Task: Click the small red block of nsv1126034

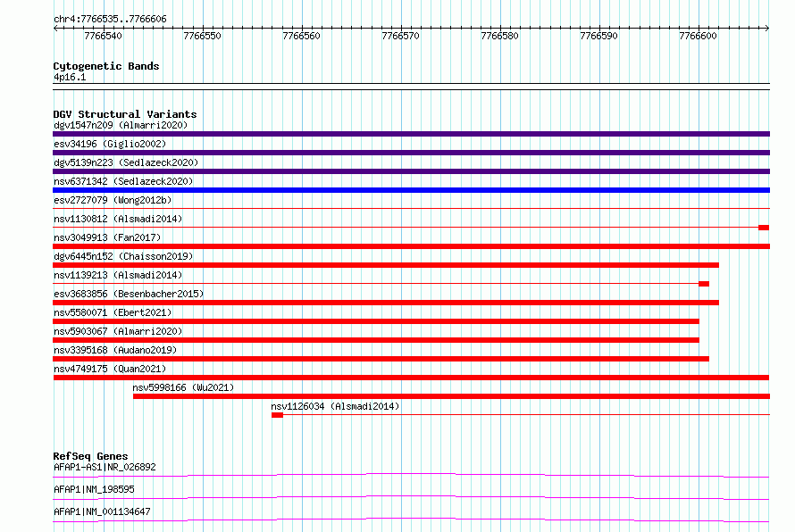Action: point(277,415)
